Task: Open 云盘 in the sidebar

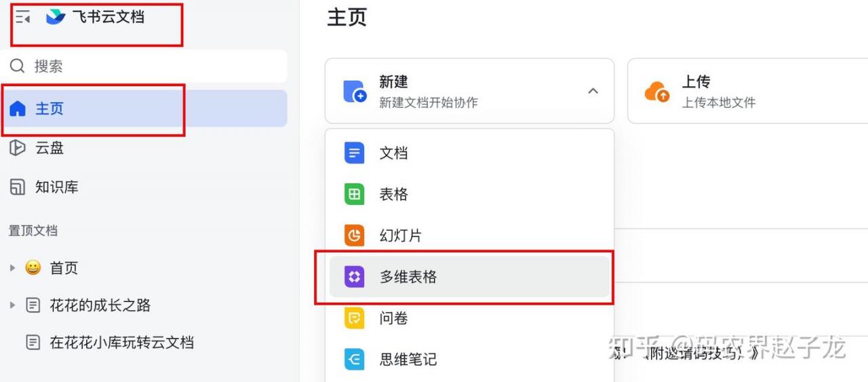Action: point(144,148)
